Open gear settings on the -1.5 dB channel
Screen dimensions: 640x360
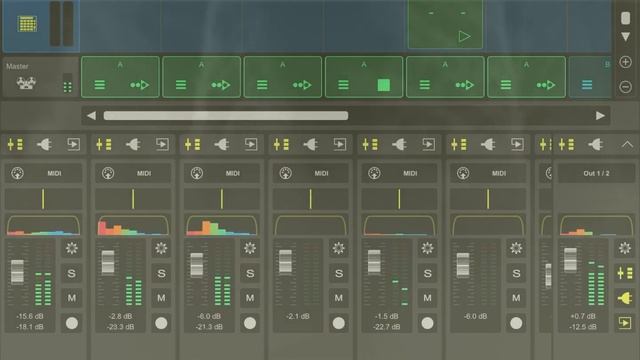(427, 248)
